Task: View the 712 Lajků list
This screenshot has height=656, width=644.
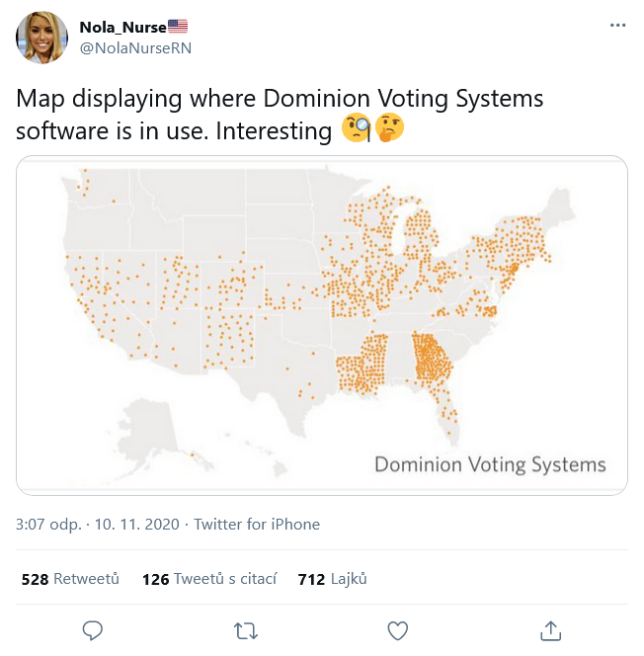Action: tap(332, 579)
